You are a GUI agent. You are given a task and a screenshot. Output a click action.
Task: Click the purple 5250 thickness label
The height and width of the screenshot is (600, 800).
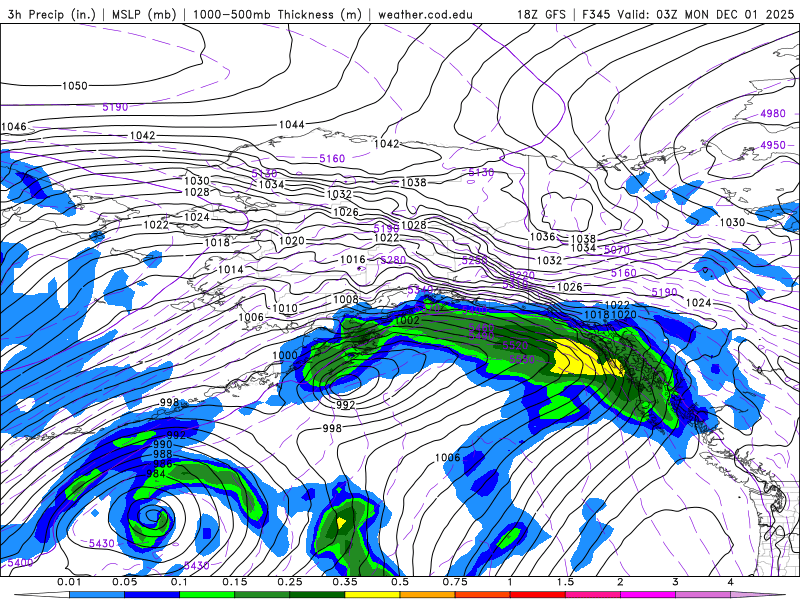tap(474, 260)
